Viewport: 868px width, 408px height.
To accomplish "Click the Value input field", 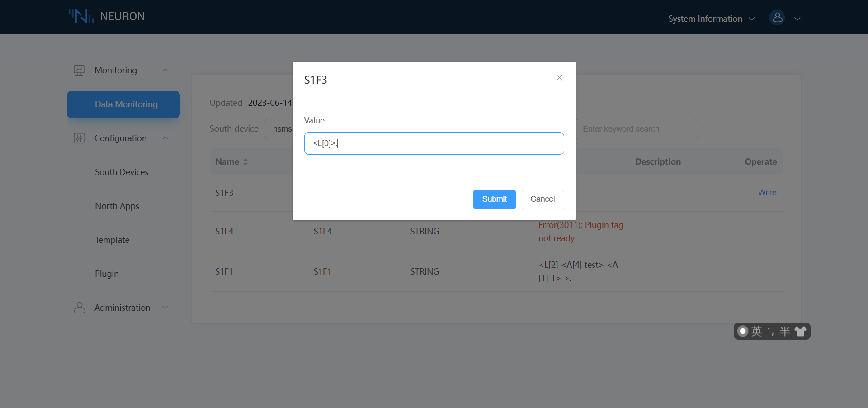I will [434, 143].
